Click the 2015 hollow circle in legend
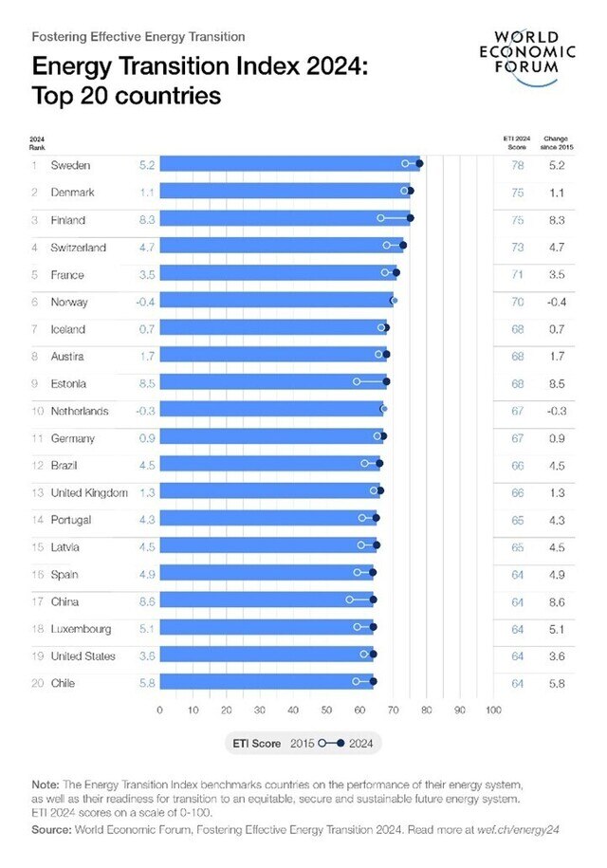The width and height of the screenshot is (607, 868). tap(324, 744)
